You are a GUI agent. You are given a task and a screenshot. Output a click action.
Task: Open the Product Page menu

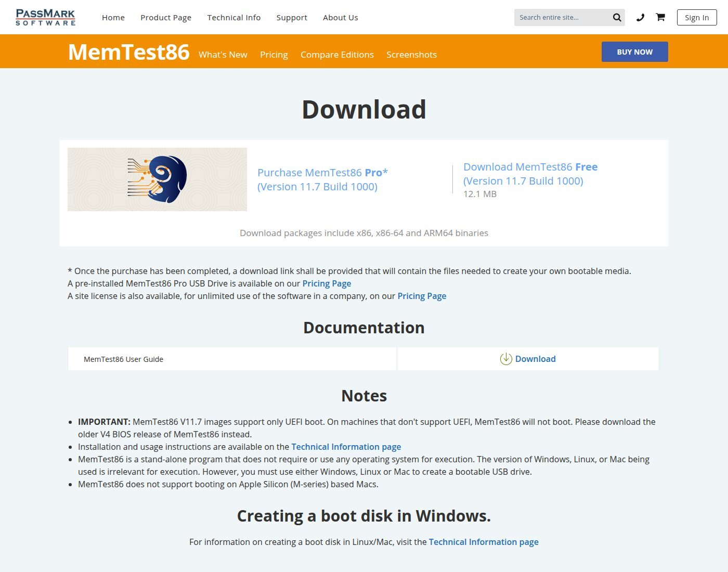pos(166,17)
